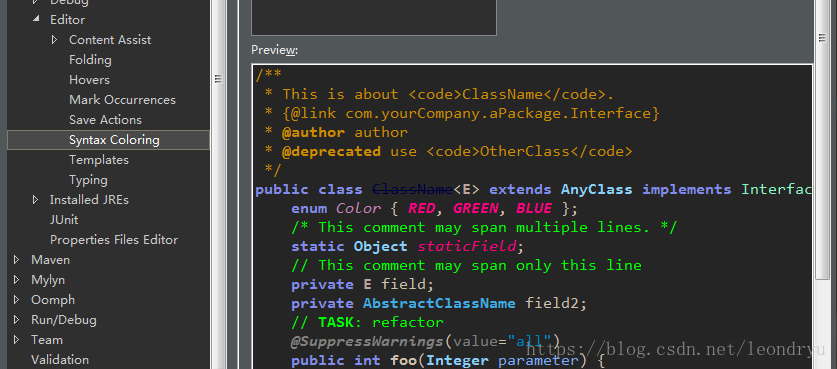
Task: Open the Editor preferences page
Action: point(67,20)
